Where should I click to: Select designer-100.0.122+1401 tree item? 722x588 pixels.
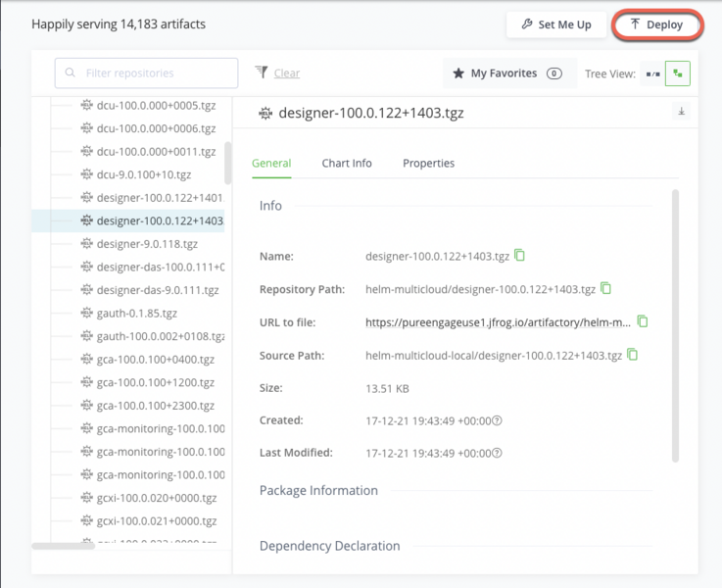point(161,198)
